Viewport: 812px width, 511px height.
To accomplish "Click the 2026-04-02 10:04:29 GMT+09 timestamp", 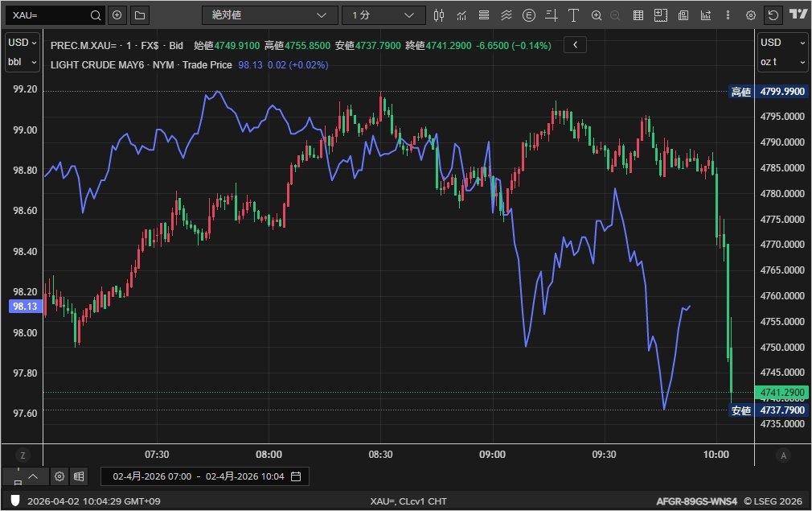I will tap(94, 501).
